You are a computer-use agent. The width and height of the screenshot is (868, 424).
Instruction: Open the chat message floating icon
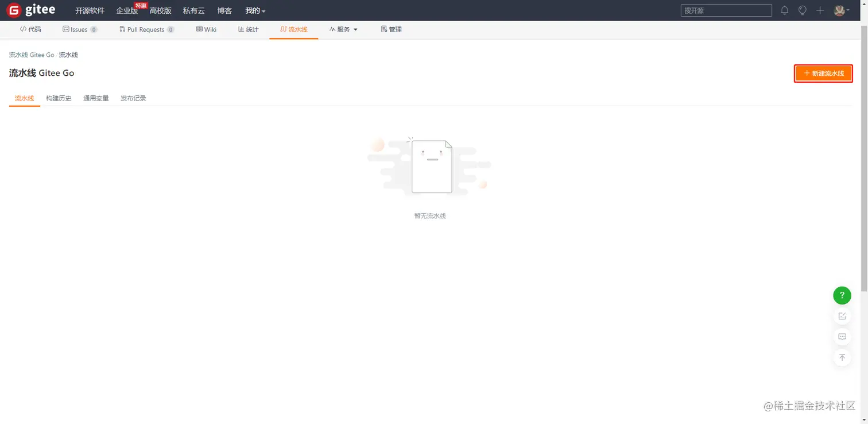click(x=842, y=337)
